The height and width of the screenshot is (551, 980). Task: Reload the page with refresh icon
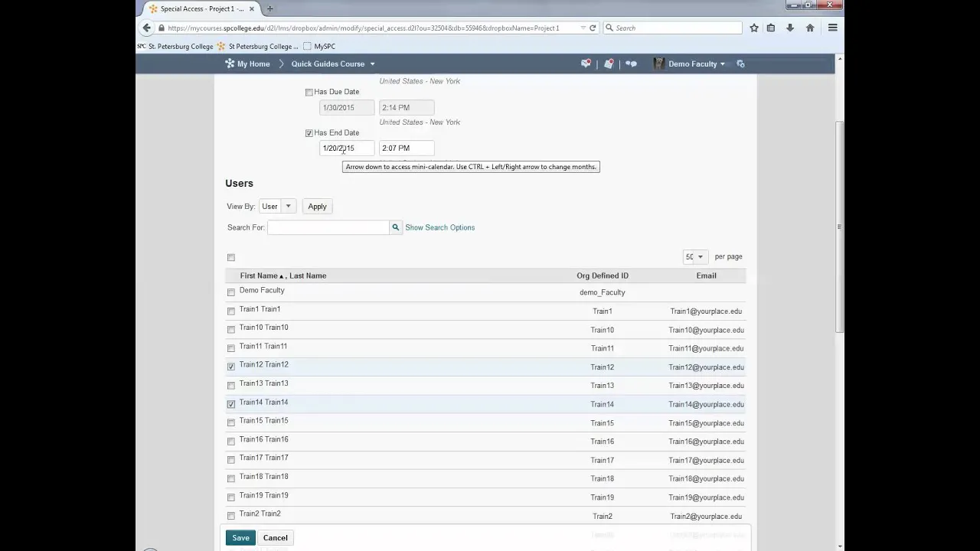[x=593, y=28]
